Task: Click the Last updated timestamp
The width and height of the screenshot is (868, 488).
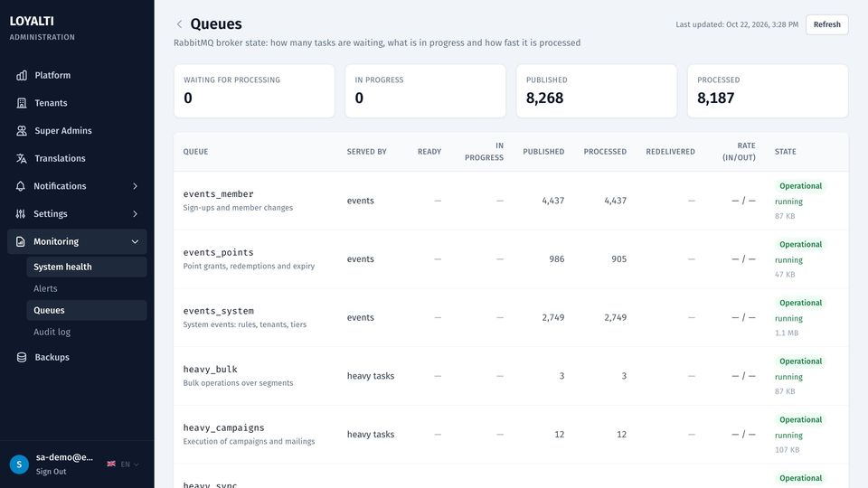Action: pos(737,24)
